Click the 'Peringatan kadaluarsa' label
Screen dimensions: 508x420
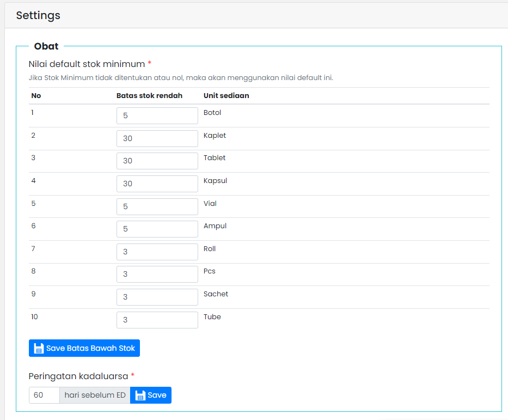(78, 376)
